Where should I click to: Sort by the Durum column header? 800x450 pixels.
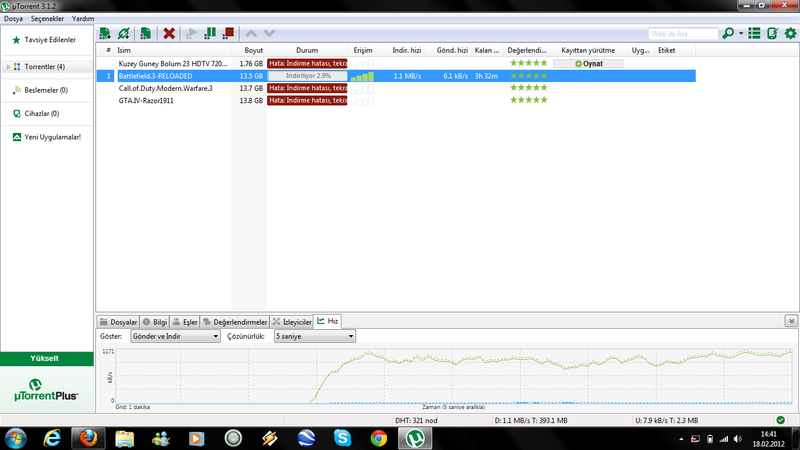307,51
